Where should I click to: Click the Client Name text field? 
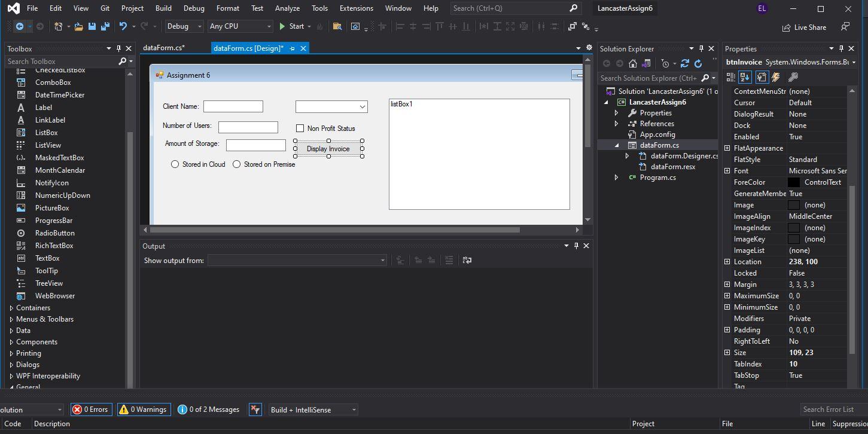click(x=233, y=106)
